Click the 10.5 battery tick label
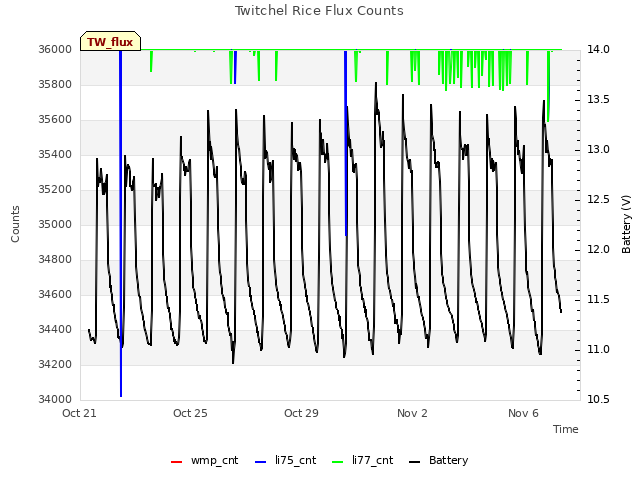This screenshot has height=480, width=640. tap(598, 399)
